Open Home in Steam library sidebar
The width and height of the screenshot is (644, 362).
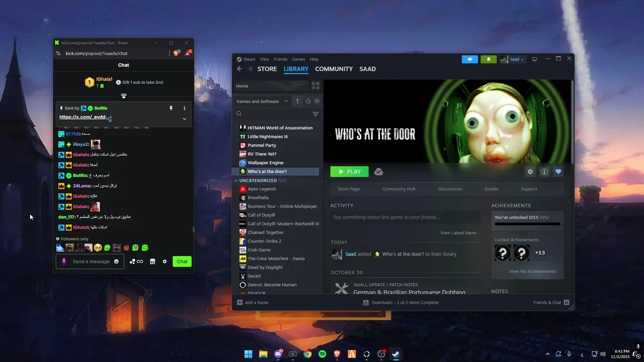(272, 86)
